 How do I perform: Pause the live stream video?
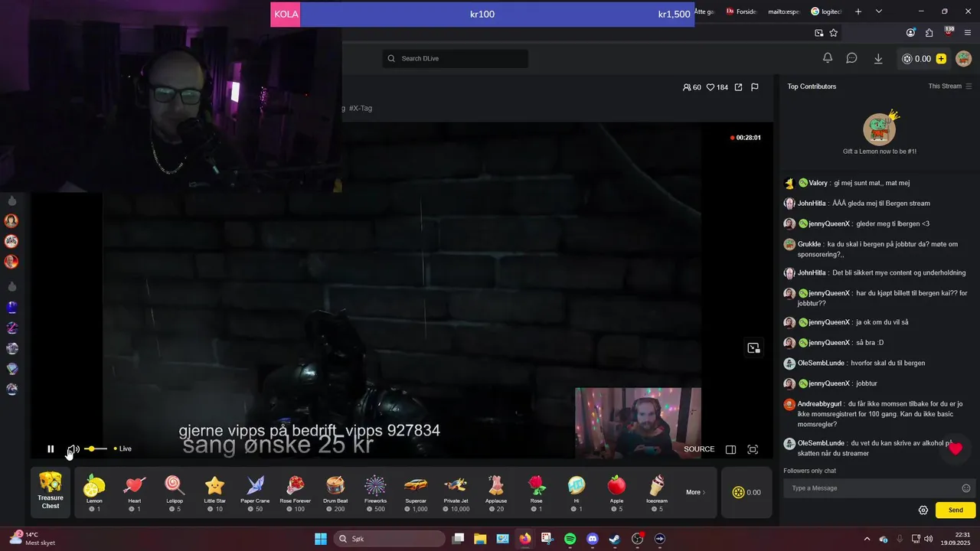pyautogui.click(x=51, y=449)
